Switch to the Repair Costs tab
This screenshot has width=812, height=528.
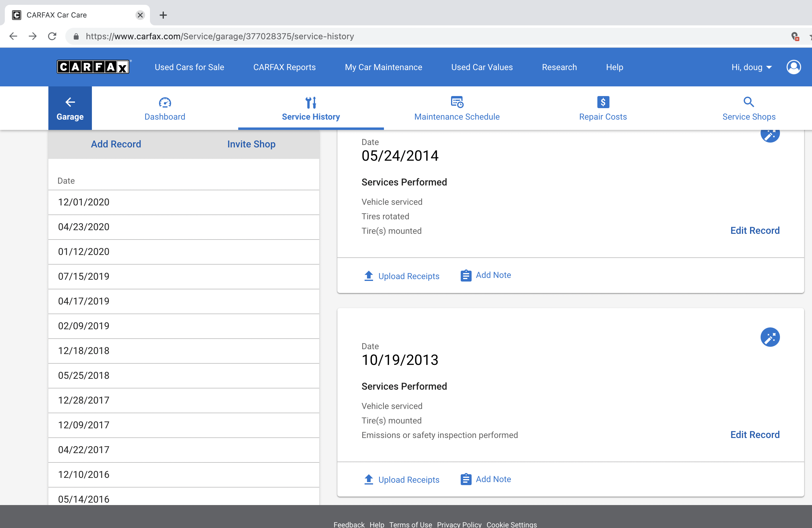[x=603, y=108]
